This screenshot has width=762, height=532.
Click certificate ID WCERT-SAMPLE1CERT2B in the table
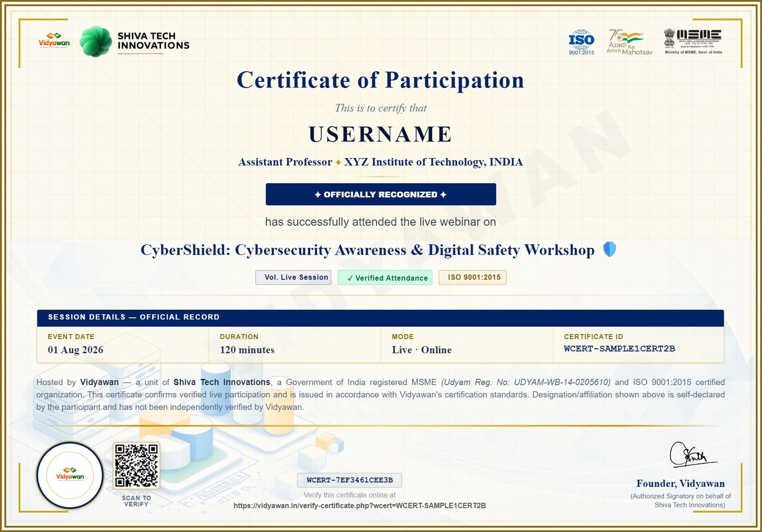(x=619, y=349)
